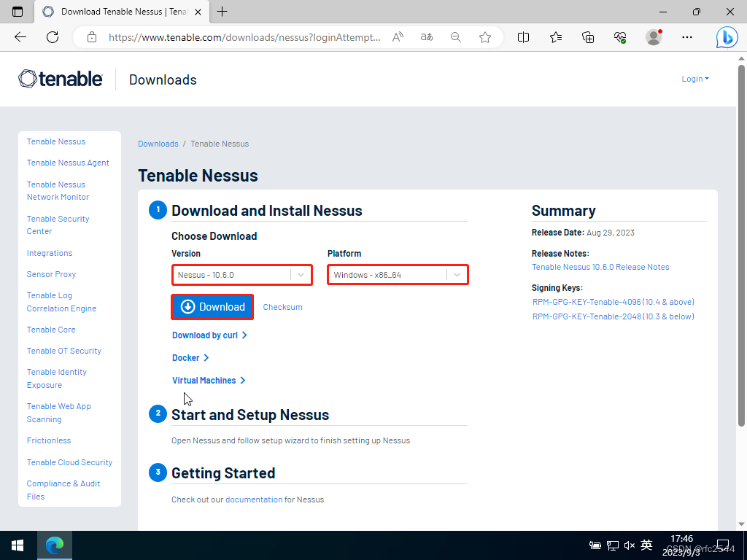747x560 pixels.
Task: Open Tenable Cloud Security downloads
Action: pyautogui.click(x=69, y=462)
